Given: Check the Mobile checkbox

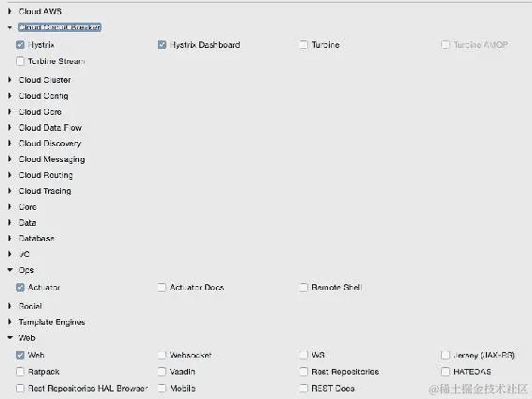Looking at the screenshot, I should pyautogui.click(x=162, y=388).
